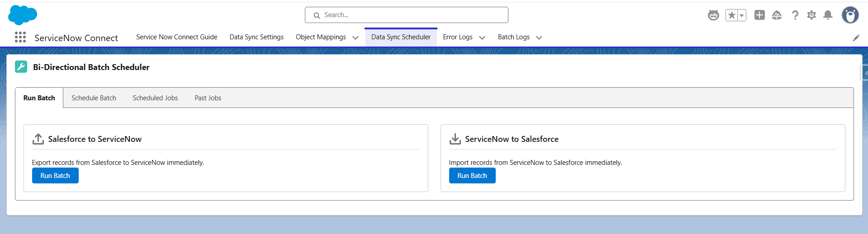Open the App Launcher grid icon

(20, 37)
